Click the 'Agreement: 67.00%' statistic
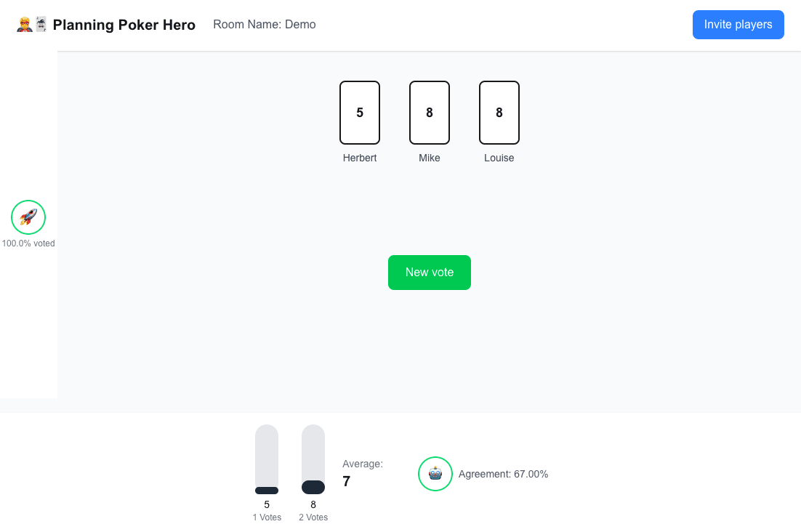 [x=502, y=473]
